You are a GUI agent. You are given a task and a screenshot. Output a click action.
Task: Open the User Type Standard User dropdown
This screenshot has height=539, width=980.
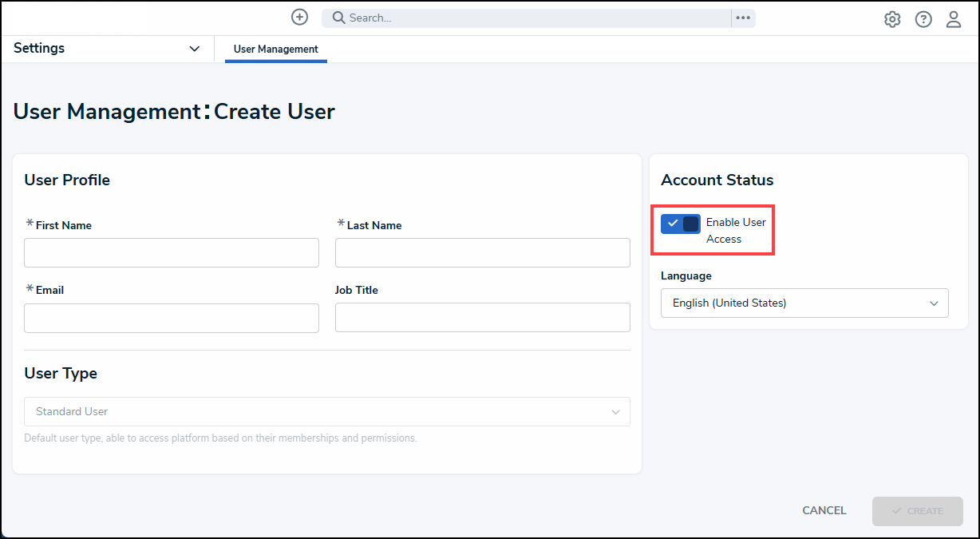pyautogui.click(x=327, y=412)
